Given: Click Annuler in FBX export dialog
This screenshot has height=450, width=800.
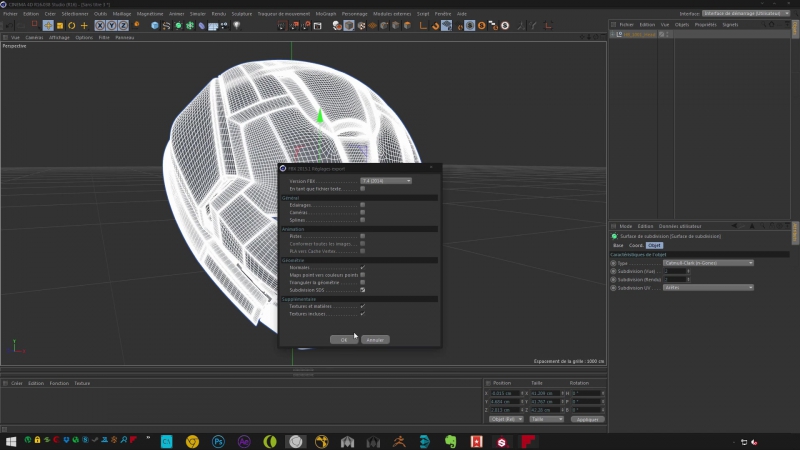Looking at the screenshot, I should coord(376,340).
